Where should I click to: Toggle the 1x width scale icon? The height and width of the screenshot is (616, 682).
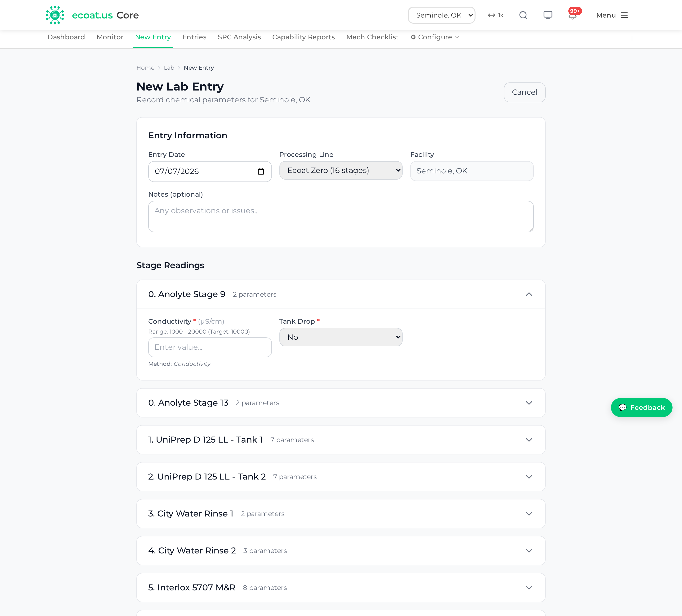click(x=496, y=15)
